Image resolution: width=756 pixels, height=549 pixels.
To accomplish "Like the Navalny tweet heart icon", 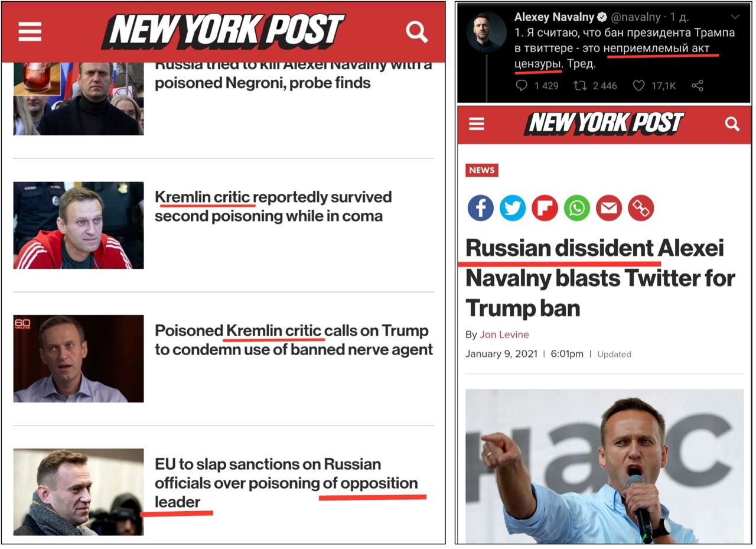I will (x=638, y=86).
